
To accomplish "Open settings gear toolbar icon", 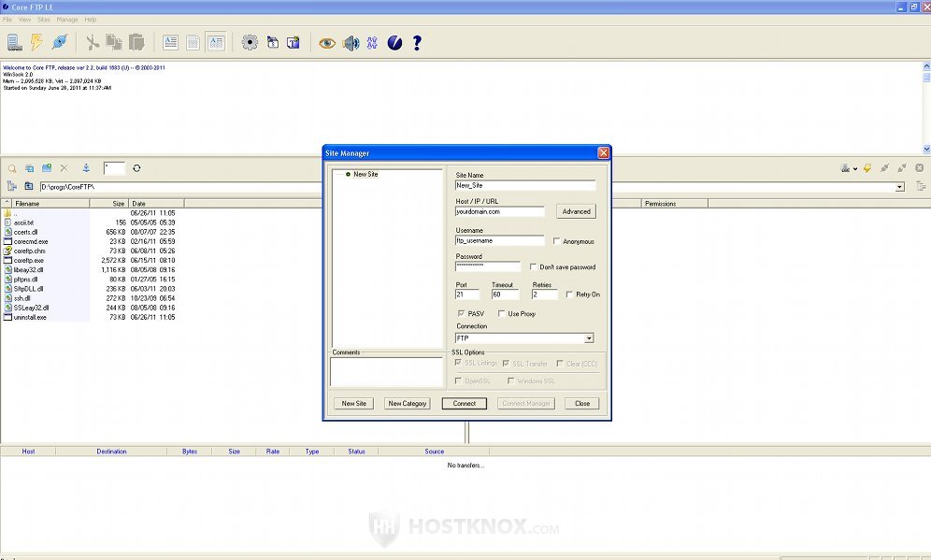I will 250,42.
